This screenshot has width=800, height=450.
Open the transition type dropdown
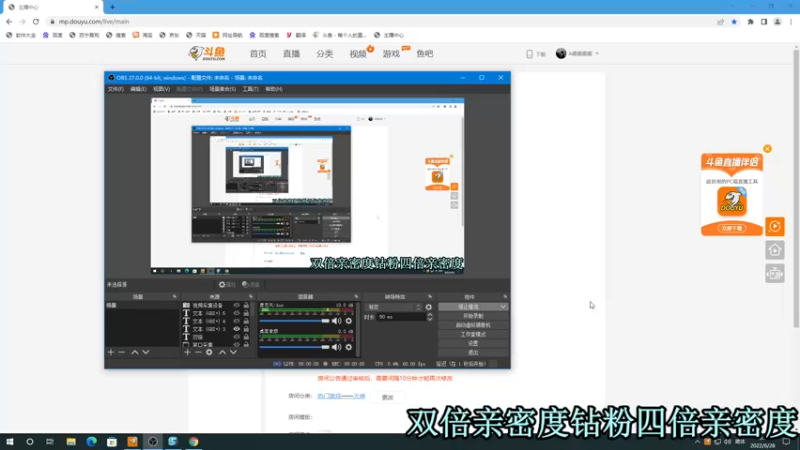(x=393, y=307)
